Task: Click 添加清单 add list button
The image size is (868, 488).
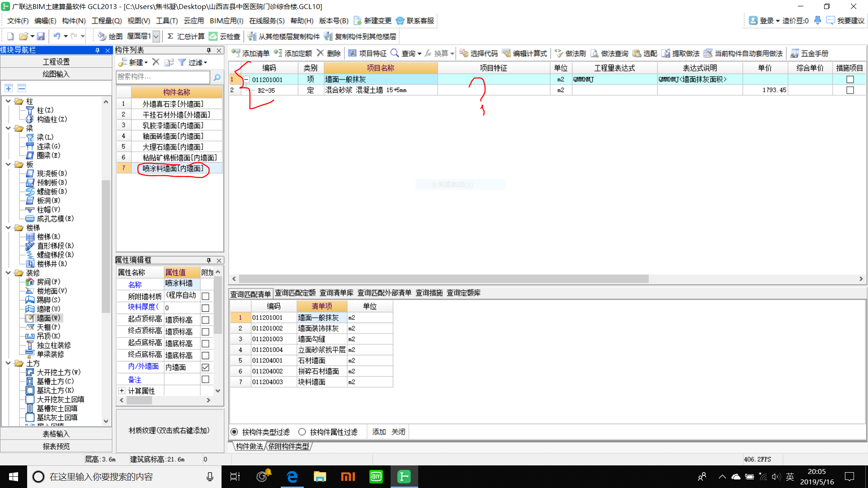Action: (x=250, y=53)
